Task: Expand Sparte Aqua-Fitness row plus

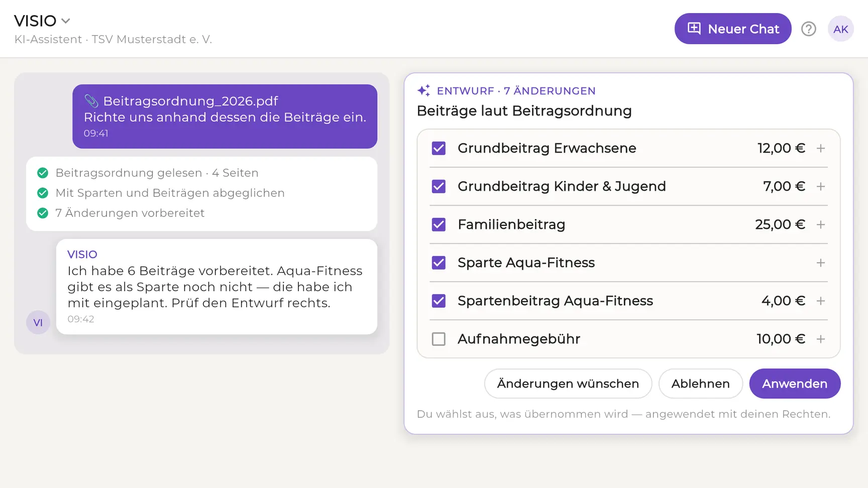Action: tap(821, 263)
